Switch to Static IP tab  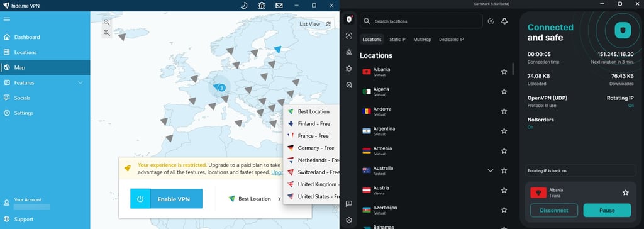[397, 40]
